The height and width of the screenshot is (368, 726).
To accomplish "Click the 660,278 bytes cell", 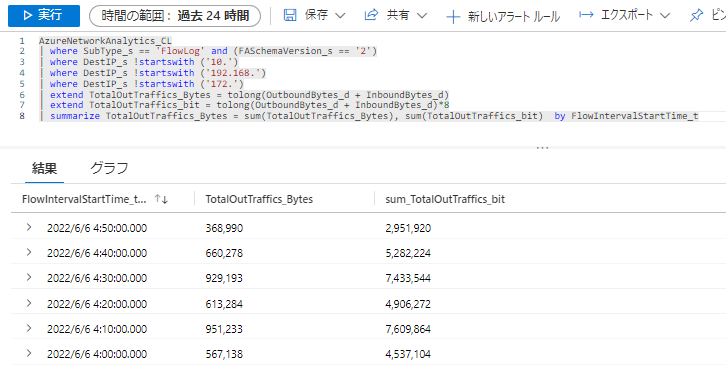I will pos(224,253).
